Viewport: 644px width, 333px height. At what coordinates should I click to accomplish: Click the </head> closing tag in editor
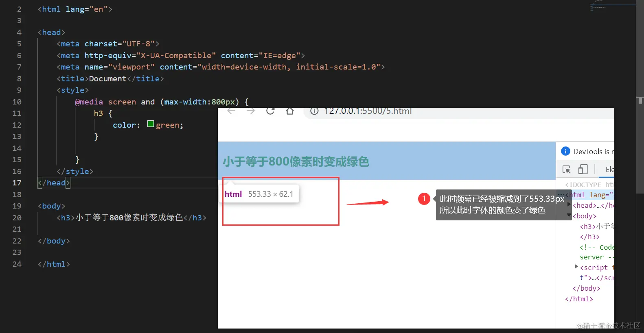click(x=54, y=183)
